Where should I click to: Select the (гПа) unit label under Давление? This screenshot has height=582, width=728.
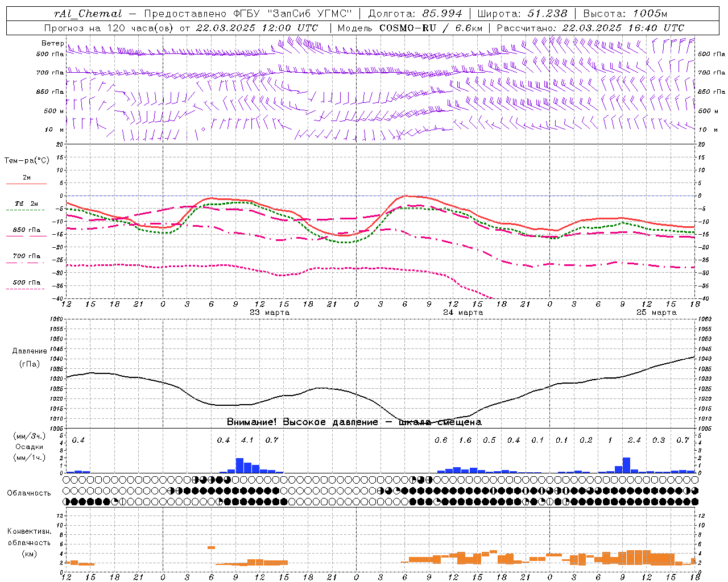tap(30, 364)
